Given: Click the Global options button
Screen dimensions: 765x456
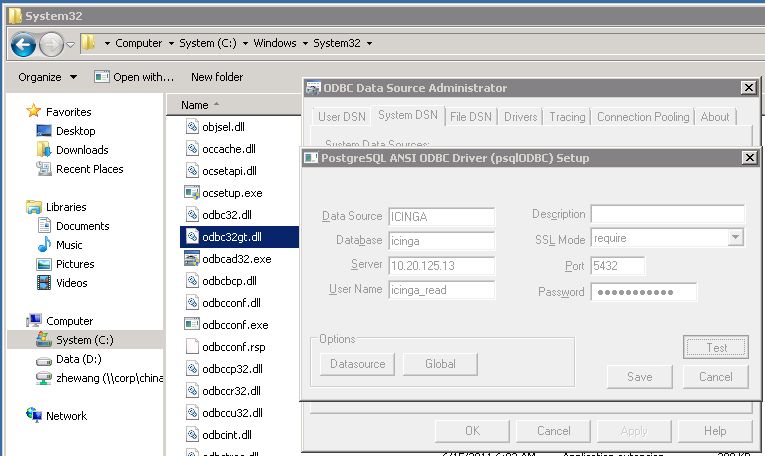Looking at the screenshot, I should coord(440,364).
